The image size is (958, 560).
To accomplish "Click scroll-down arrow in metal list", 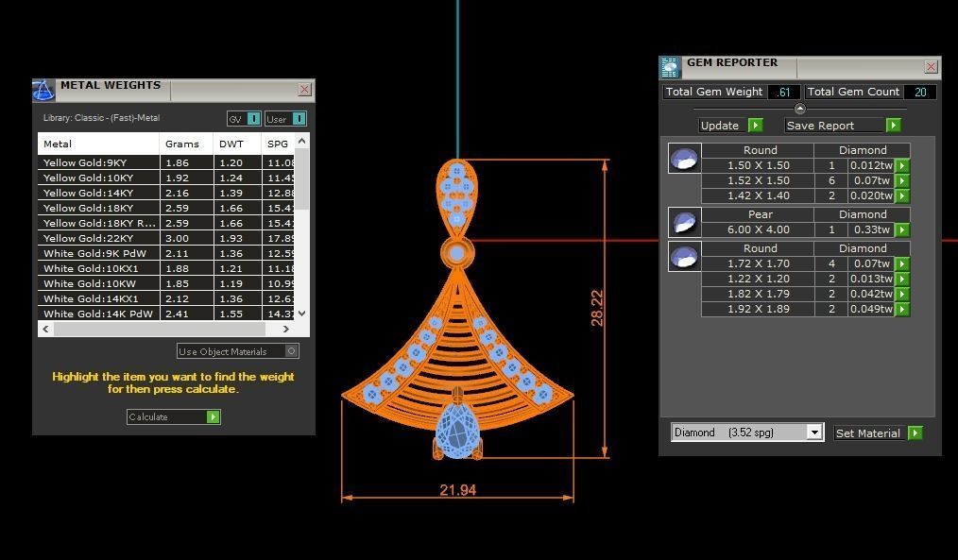I will [301, 314].
